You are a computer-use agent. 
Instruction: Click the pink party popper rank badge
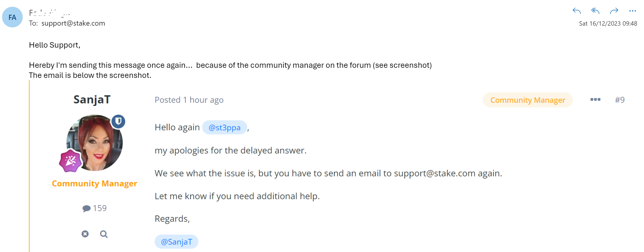(x=70, y=161)
